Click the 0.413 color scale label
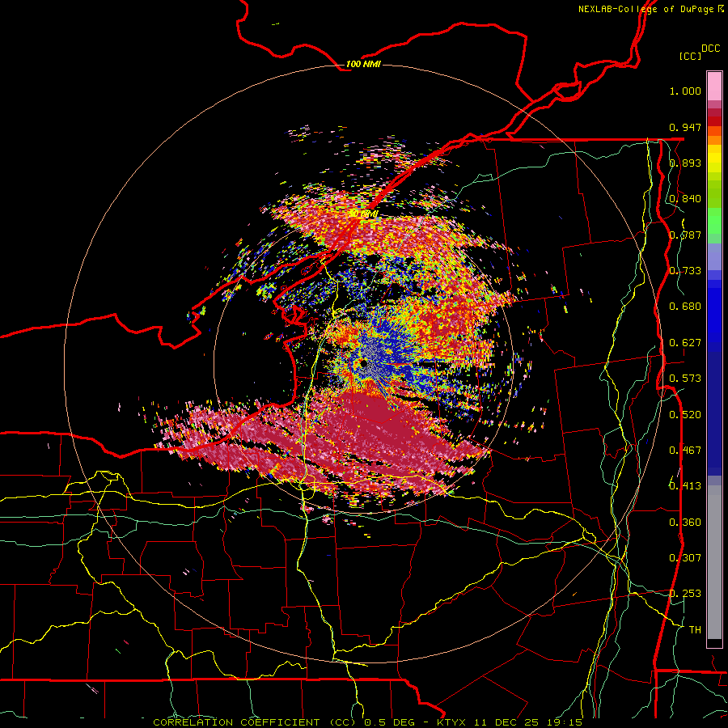 [685, 486]
